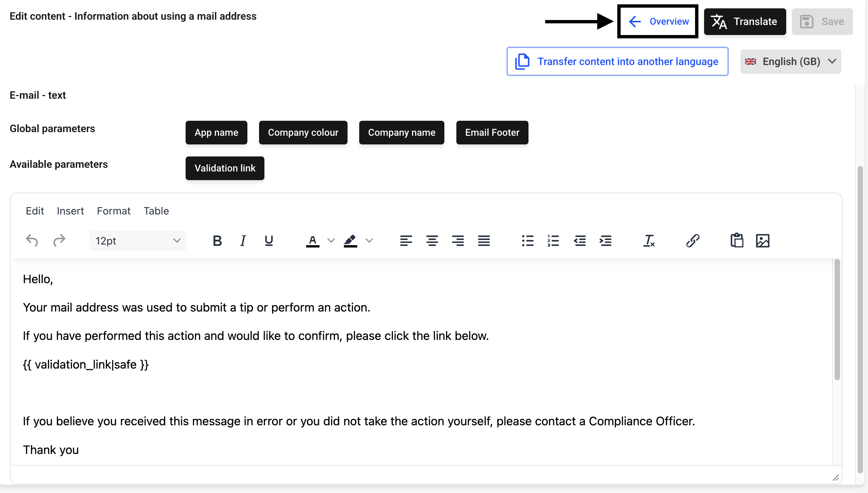Click Transfer content into another language
This screenshot has width=868, height=493.
pos(617,62)
